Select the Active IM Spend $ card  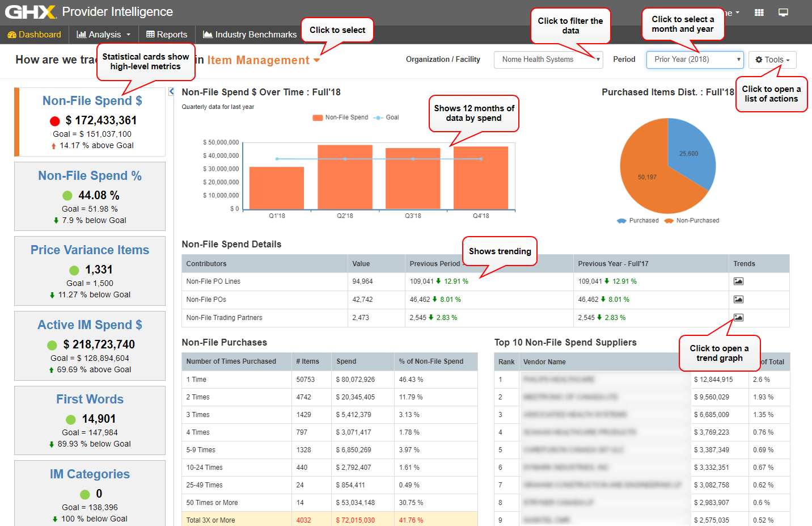coord(90,346)
